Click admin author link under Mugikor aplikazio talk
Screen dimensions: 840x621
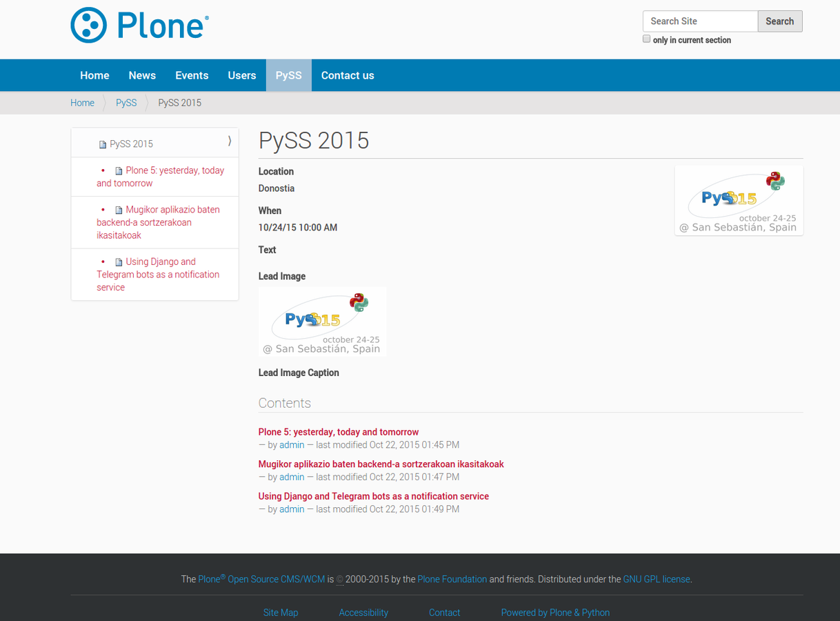292,477
